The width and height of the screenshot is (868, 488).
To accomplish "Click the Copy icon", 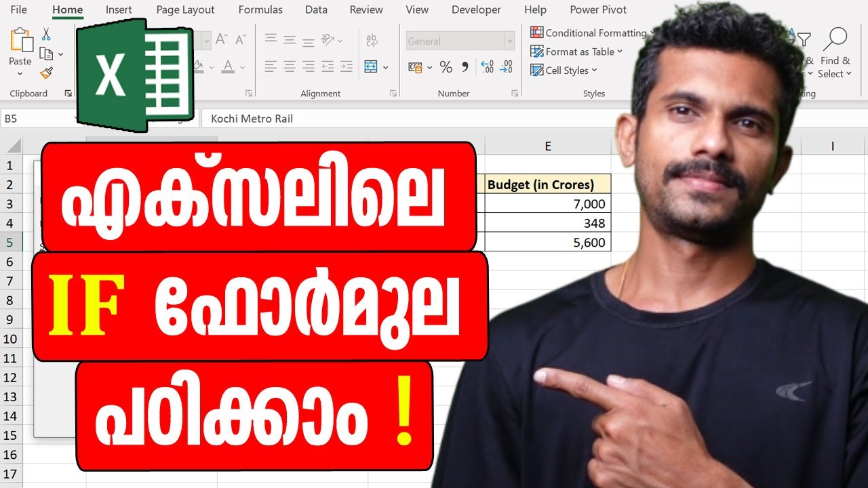I will pos(46,54).
